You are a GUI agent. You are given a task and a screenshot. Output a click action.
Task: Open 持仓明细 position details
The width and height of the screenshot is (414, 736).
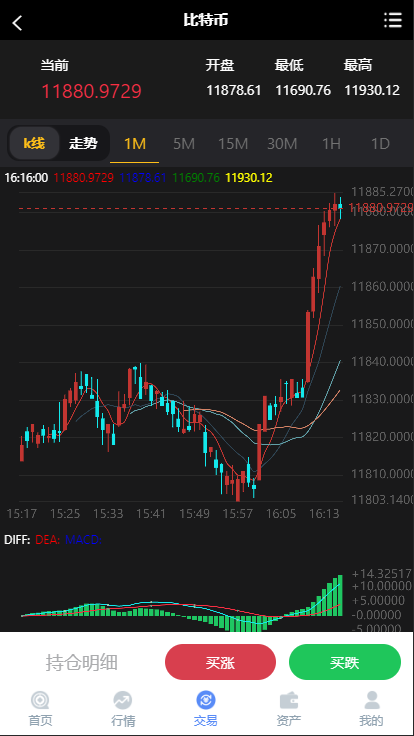click(82, 662)
